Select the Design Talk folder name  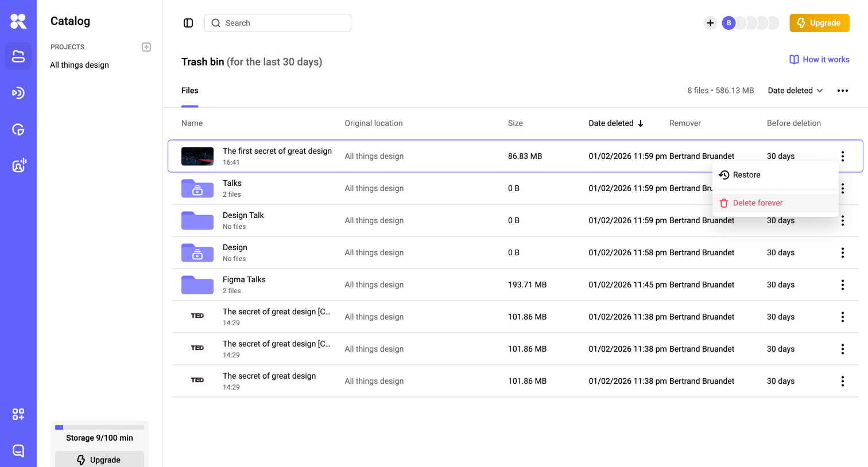(243, 215)
